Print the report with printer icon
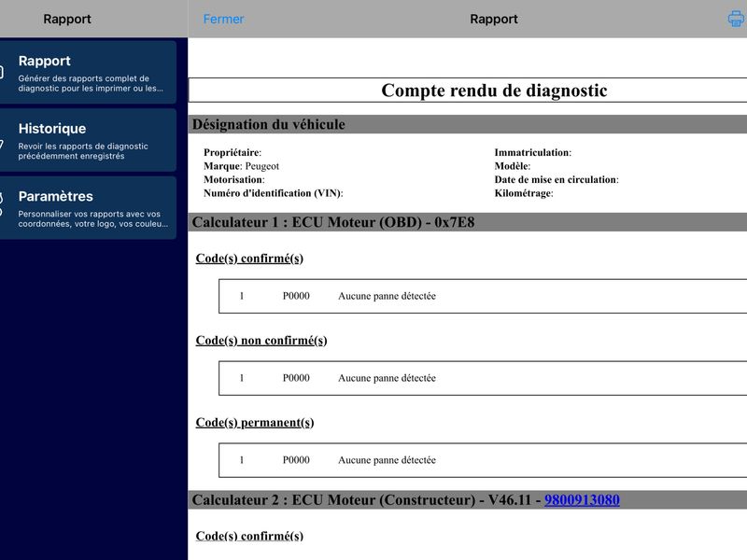This screenshot has width=747, height=560. 736,19
